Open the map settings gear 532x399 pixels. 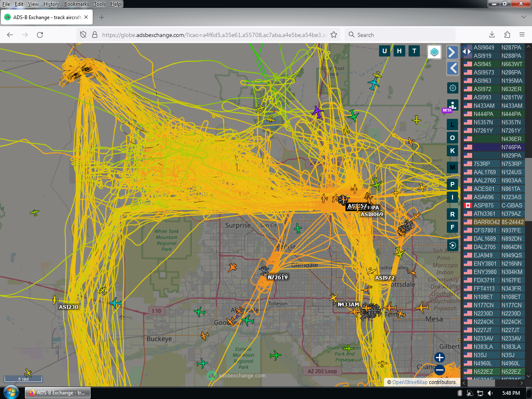(453, 88)
